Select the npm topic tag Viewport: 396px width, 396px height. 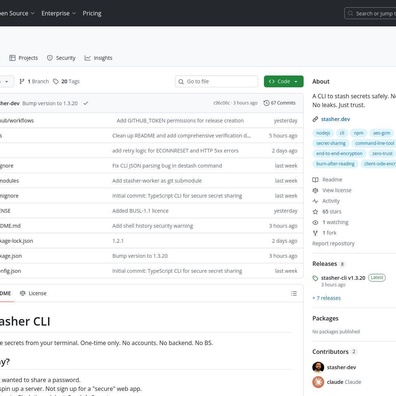pyautogui.click(x=359, y=133)
